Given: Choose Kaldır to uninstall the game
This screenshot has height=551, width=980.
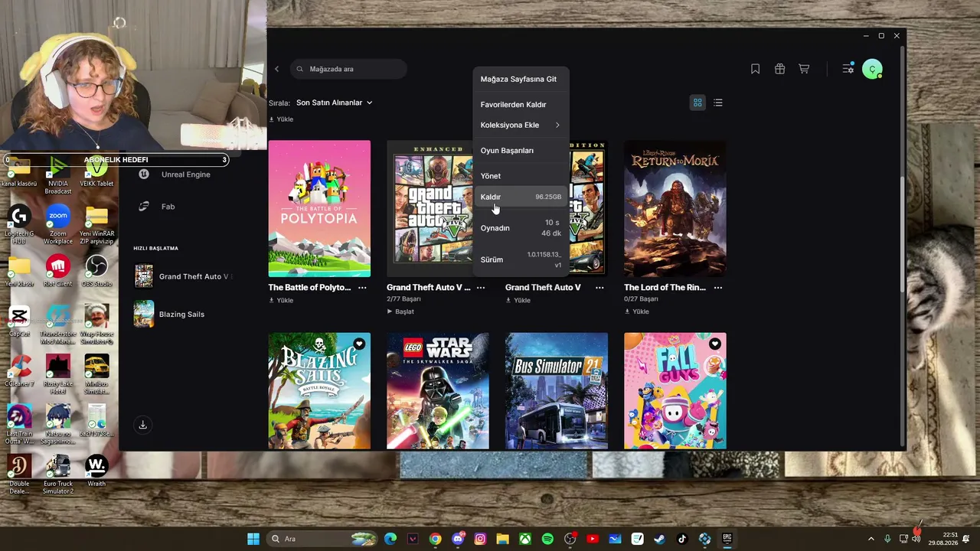Looking at the screenshot, I should pyautogui.click(x=521, y=197).
